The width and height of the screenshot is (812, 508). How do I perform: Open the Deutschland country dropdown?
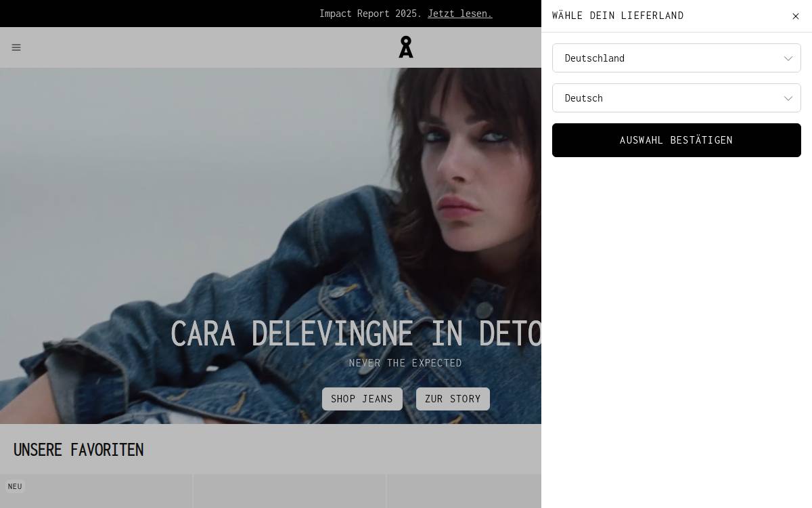pyautogui.click(x=677, y=58)
